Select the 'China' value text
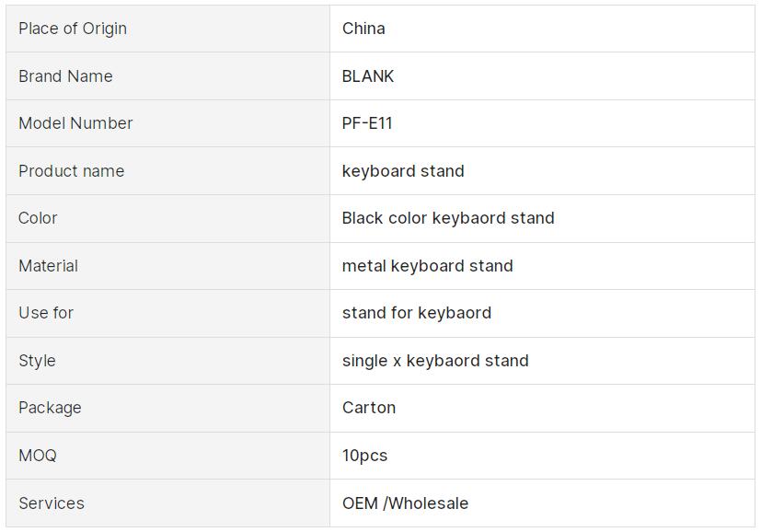761x532 pixels. [363, 29]
